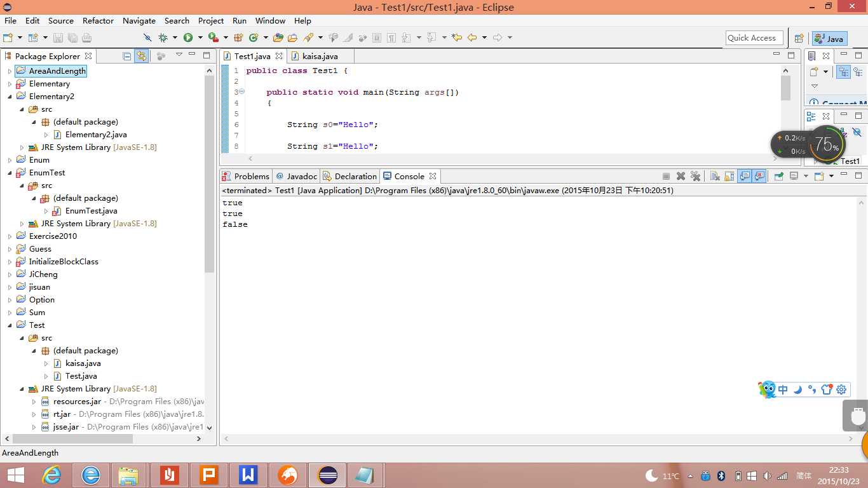Toggle Show Console on Standard Out change
Screen dimensions: 868x488
pyautogui.click(x=745, y=176)
